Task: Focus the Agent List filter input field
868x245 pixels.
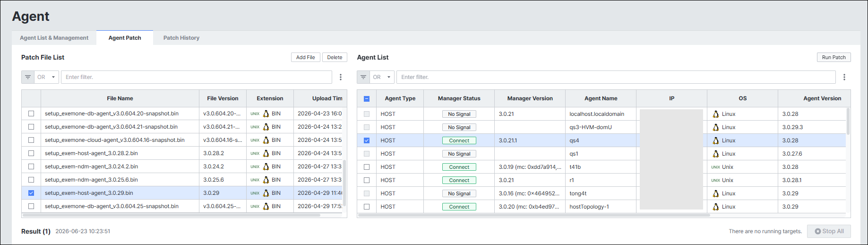Action: (616, 77)
